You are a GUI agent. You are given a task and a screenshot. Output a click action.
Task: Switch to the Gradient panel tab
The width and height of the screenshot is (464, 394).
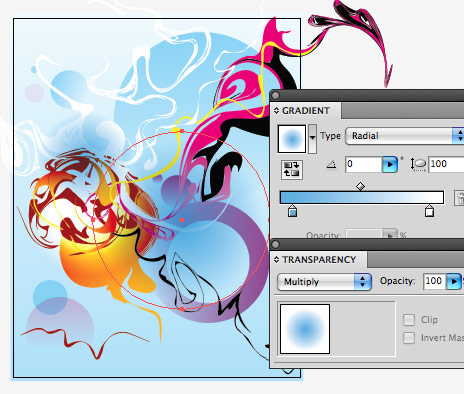click(306, 111)
